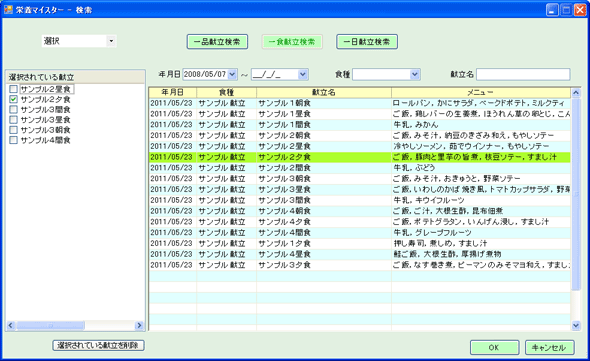Select サンプル3間食 in the results table
The width and height of the screenshot is (590, 361).
point(360,200)
